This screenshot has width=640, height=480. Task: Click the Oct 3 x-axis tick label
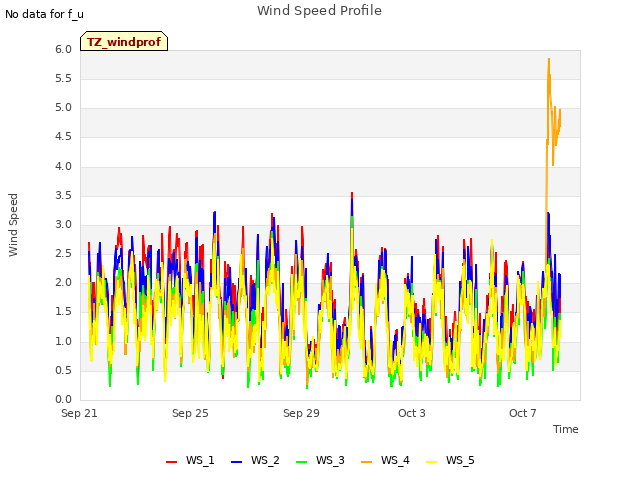(x=412, y=413)
